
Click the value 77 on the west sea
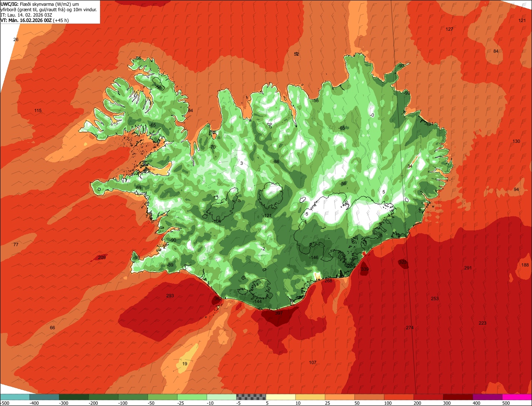[x=16, y=245]
